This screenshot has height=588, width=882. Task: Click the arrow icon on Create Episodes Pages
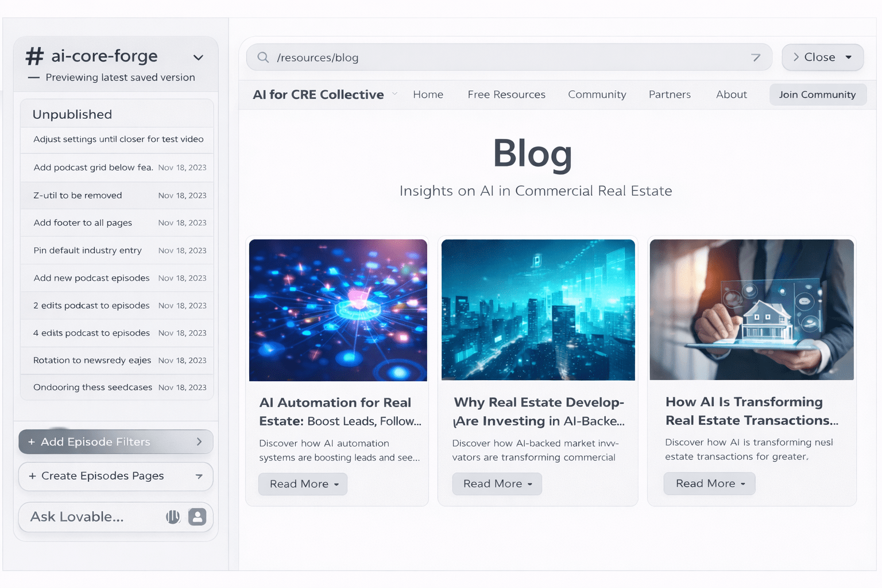(199, 477)
